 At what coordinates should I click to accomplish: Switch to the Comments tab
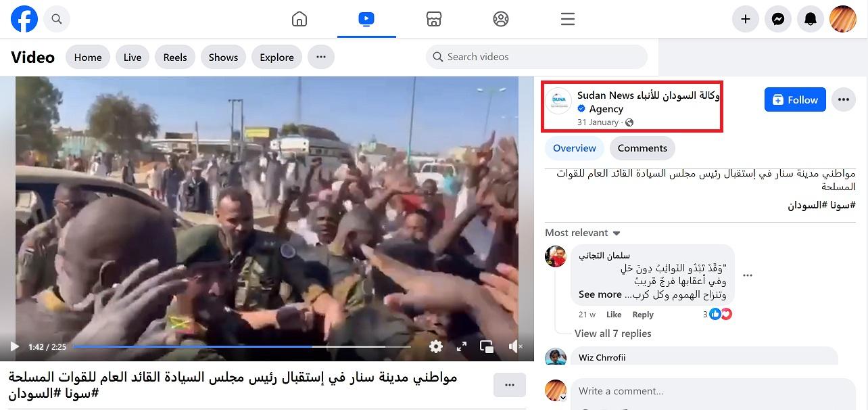[642, 148]
